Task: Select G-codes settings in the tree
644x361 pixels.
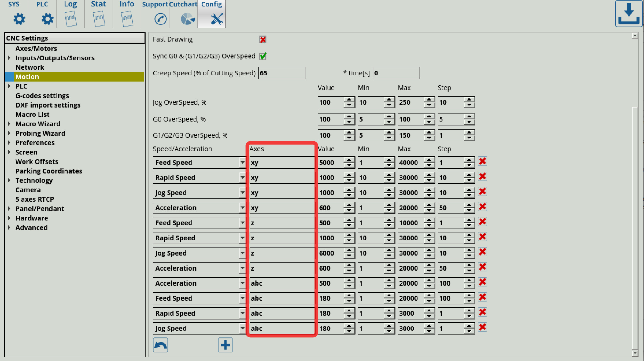Action: pos(42,96)
